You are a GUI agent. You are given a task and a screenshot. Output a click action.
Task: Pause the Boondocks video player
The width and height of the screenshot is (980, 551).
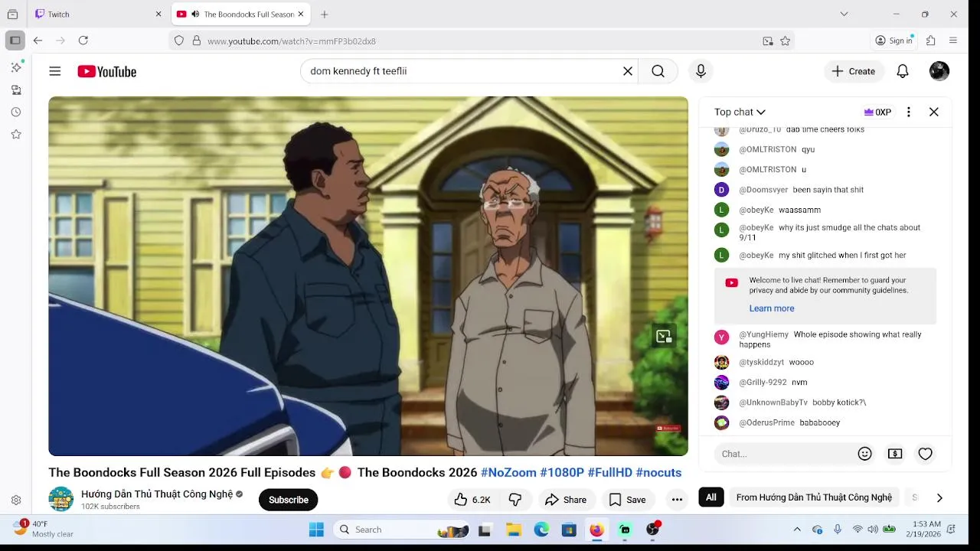(368, 276)
